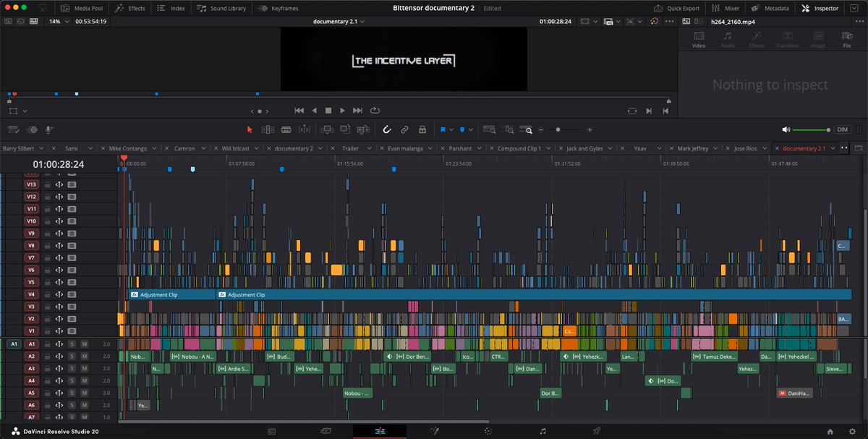Open the Effects panel
This screenshot has width=868, height=439.
130,8
